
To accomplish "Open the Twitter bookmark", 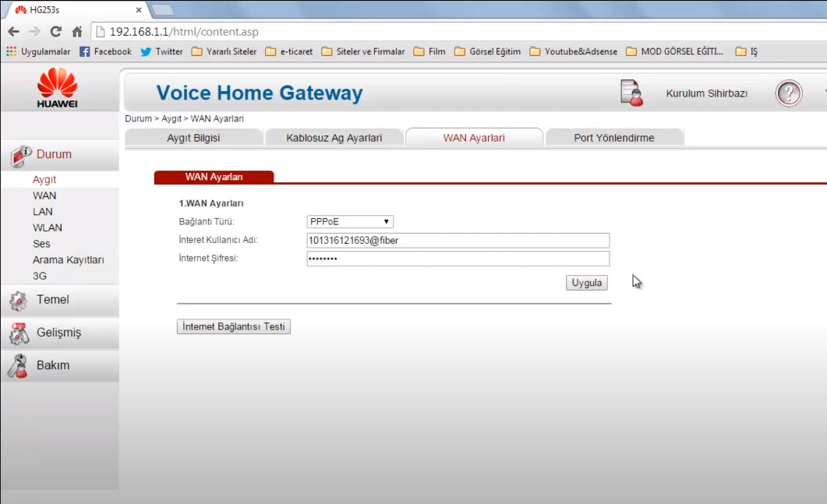I will tap(161, 51).
